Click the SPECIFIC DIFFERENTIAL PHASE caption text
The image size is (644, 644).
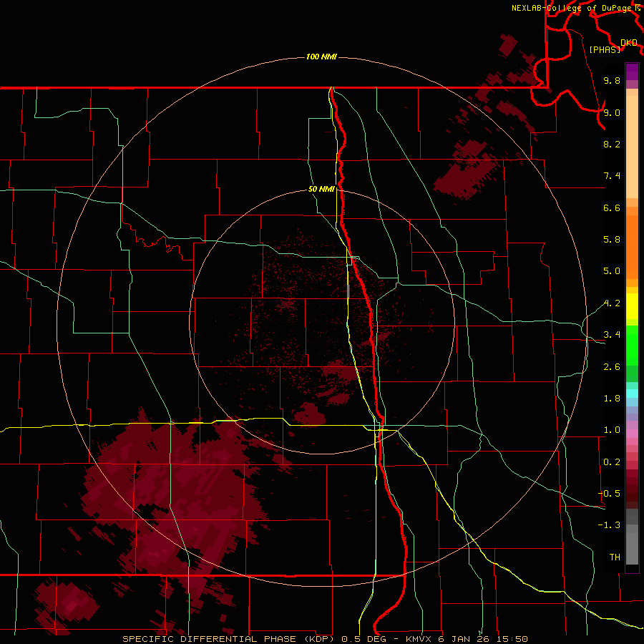pyautogui.click(x=209, y=639)
